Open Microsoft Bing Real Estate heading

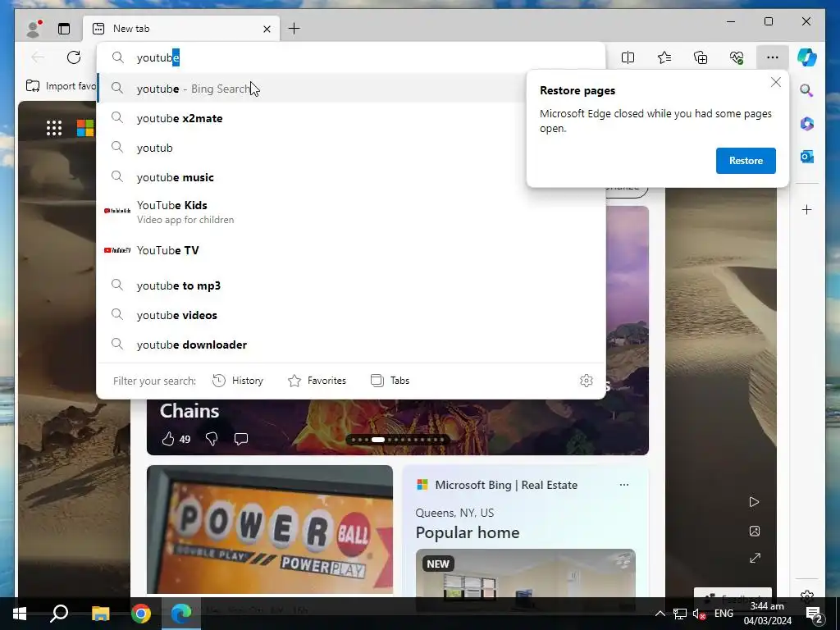coord(505,485)
